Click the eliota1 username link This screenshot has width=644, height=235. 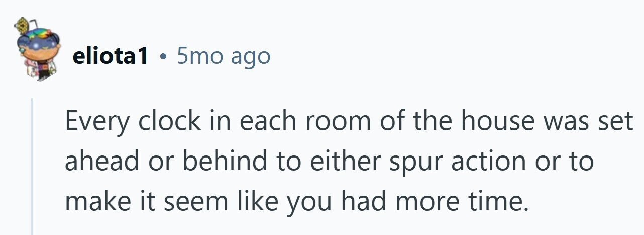pyautogui.click(x=111, y=57)
